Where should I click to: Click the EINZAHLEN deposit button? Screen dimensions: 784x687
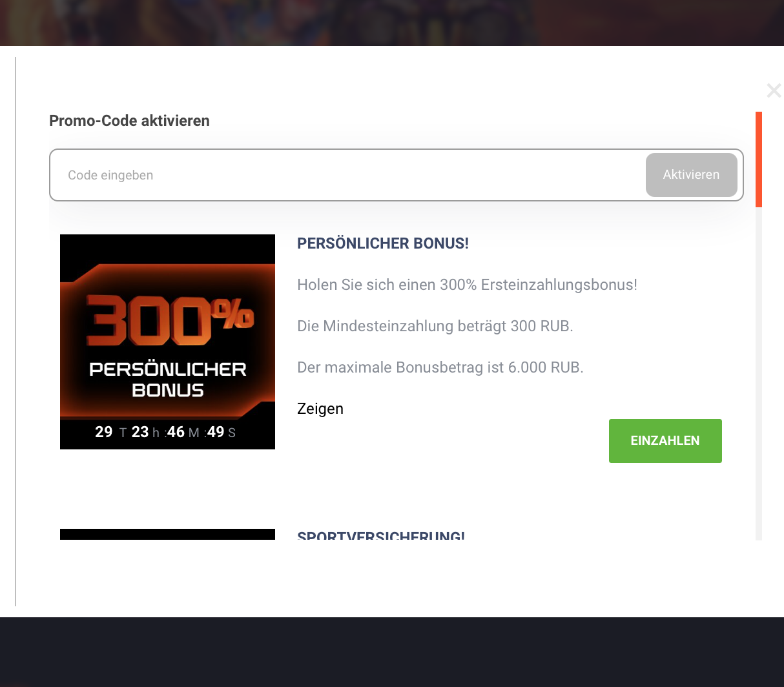pyautogui.click(x=665, y=441)
